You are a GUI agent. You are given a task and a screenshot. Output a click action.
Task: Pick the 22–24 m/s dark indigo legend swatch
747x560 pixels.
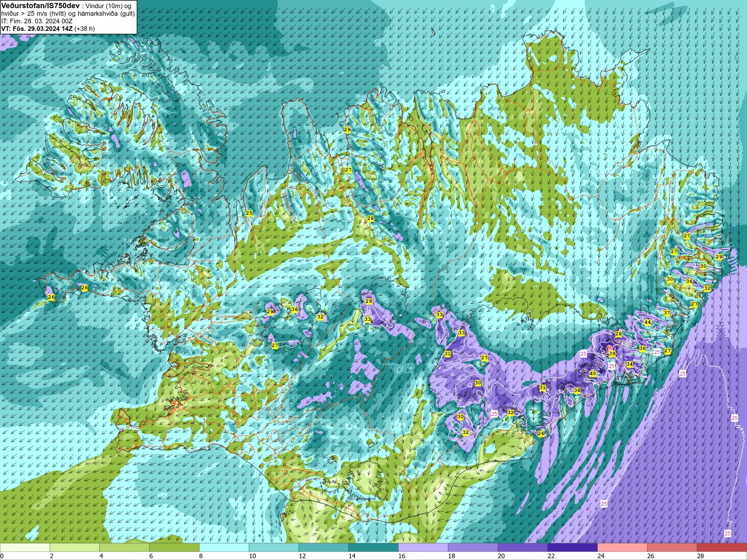coord(573,547)
